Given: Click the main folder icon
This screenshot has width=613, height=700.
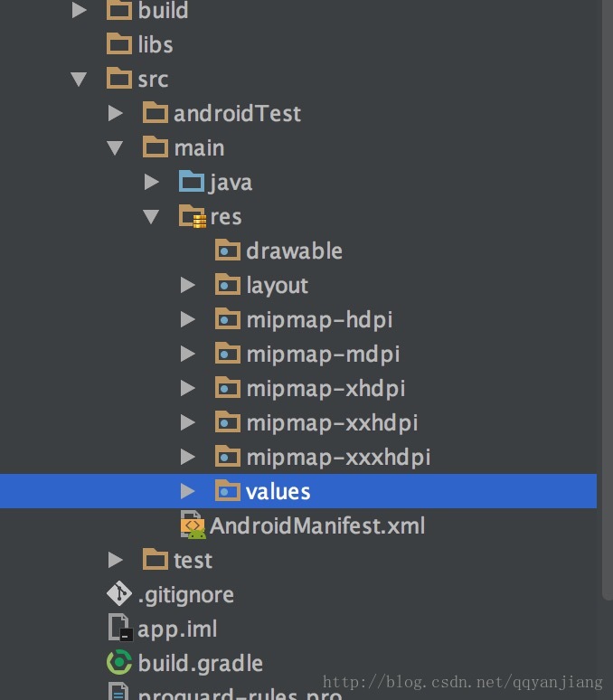Looking at the screenshot, I should tap(156, 147).
